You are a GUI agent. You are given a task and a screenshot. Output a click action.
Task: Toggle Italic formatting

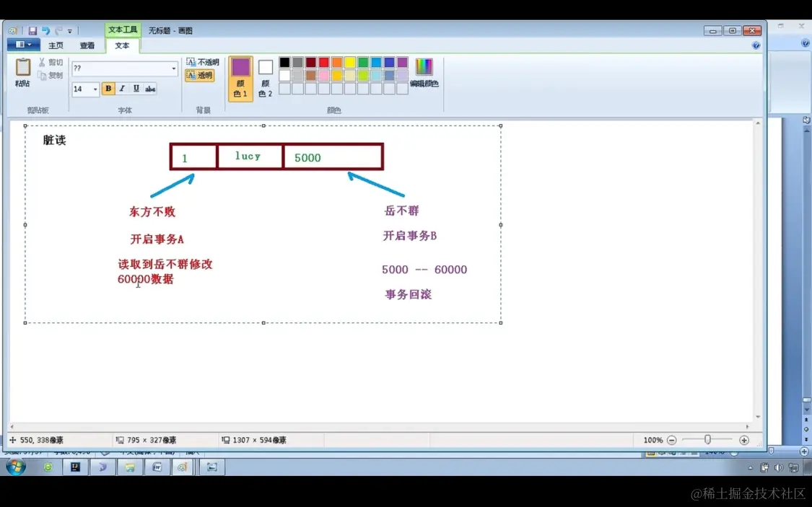(x=122, y=89)
